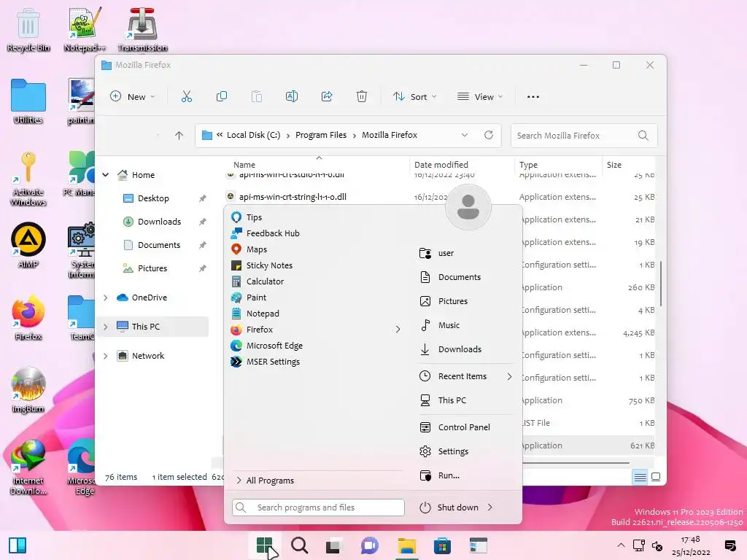747x560 pixels.
Task: Open the See more three-dots menu
Action: [x=533, y=97]
